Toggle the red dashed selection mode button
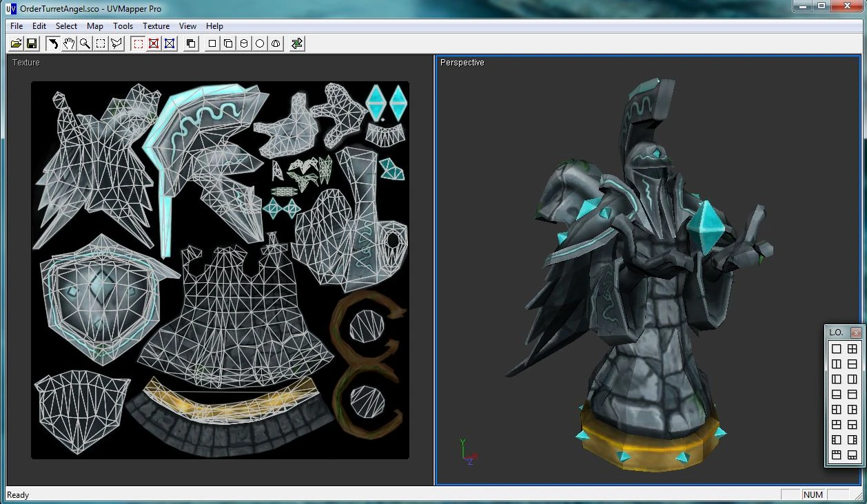Viewport: 867px width, 504px height. pyautogui.click(x=138, y=43)
